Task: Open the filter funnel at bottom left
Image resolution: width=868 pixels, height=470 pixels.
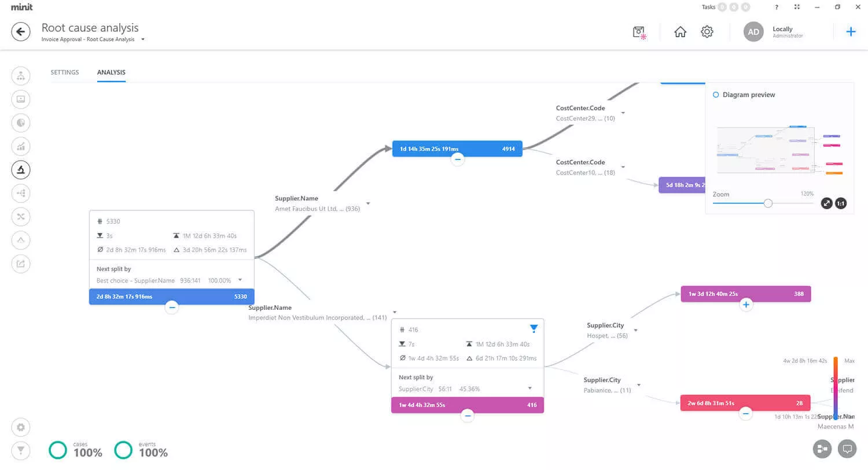Action: (x=21, y=450)
